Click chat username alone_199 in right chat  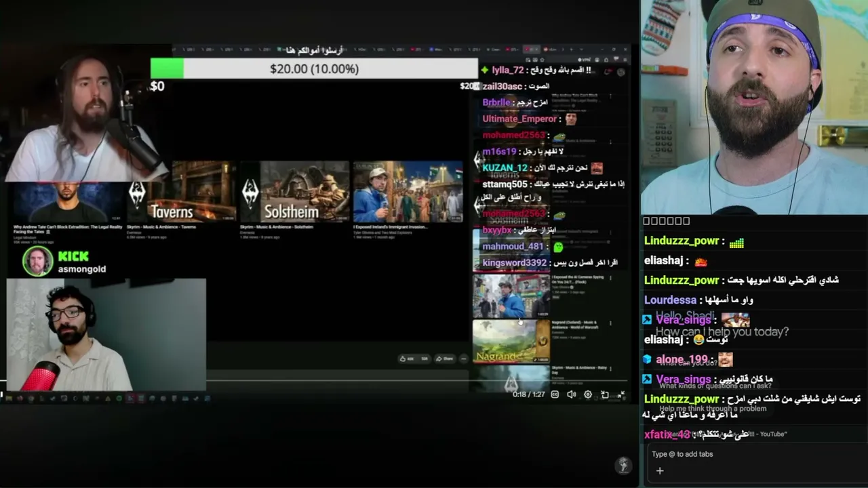tap(682, 359)
